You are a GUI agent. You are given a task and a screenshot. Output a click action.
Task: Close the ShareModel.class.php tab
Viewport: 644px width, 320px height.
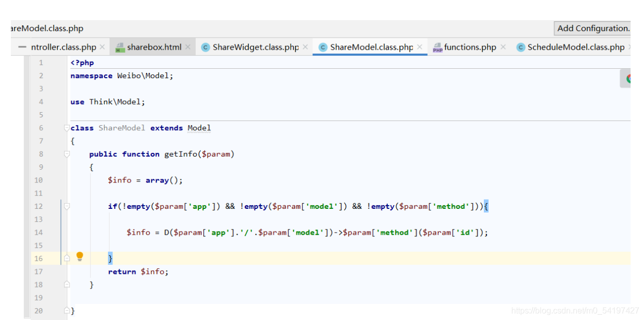pos(419,47)
